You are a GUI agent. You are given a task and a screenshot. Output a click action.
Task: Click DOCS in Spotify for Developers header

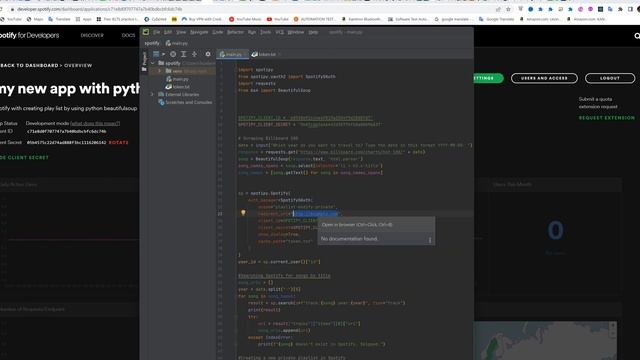(x=128, y=36)
